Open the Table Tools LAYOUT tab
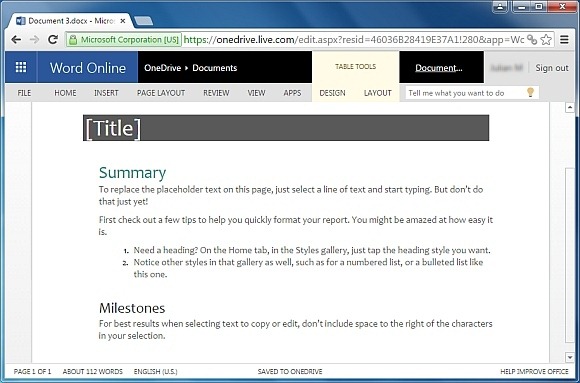 [378, 93]
